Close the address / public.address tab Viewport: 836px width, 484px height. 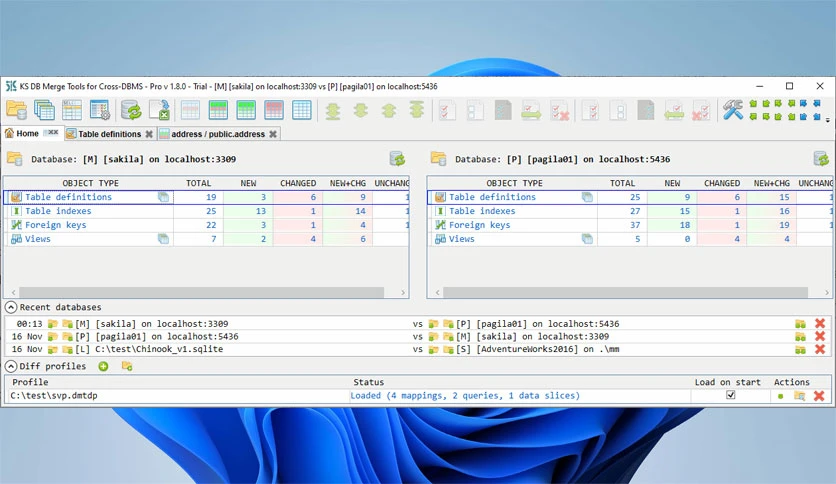click(273, 134)
